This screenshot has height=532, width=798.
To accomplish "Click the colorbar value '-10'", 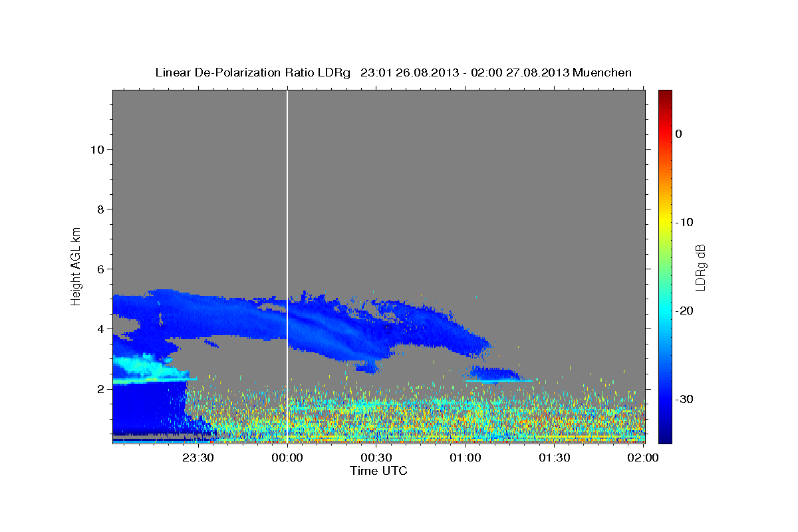I will [x=685, y=222].
